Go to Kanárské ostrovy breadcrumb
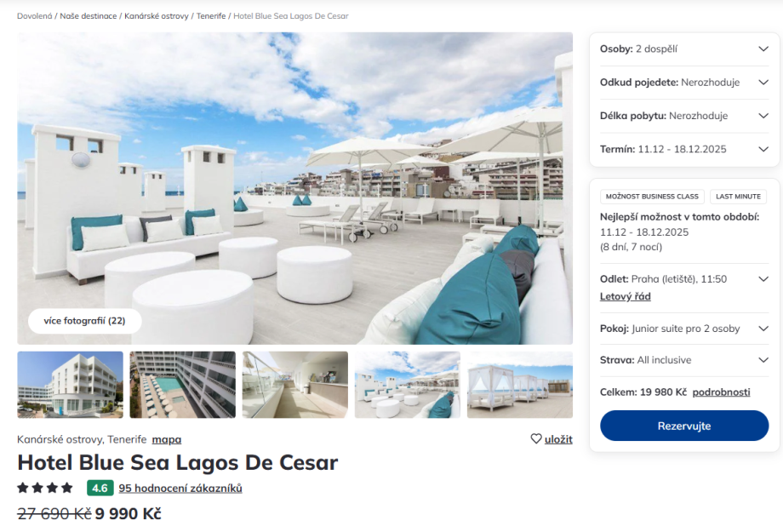 point(157,16)
